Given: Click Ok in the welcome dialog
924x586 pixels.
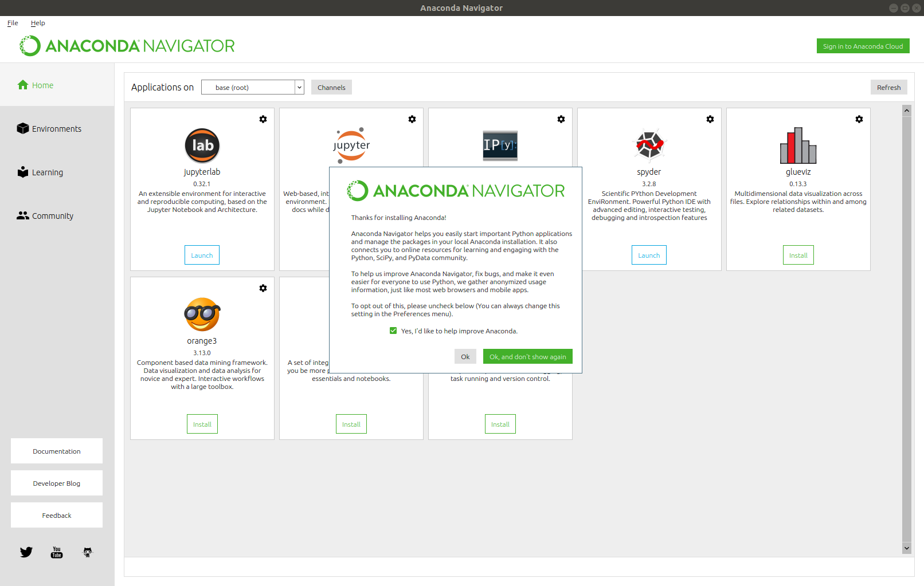Looking at the screenshot, I should tap(465, 356).
